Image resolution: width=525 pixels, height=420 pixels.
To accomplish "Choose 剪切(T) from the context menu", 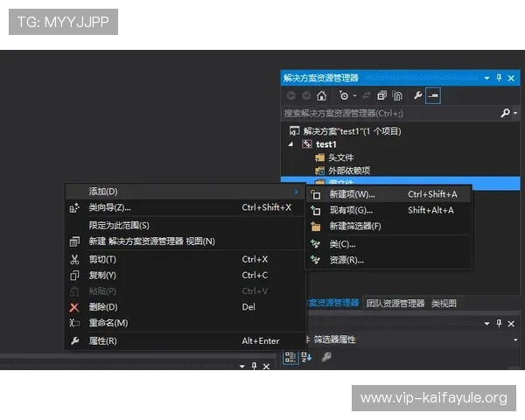I will point(185,259).
